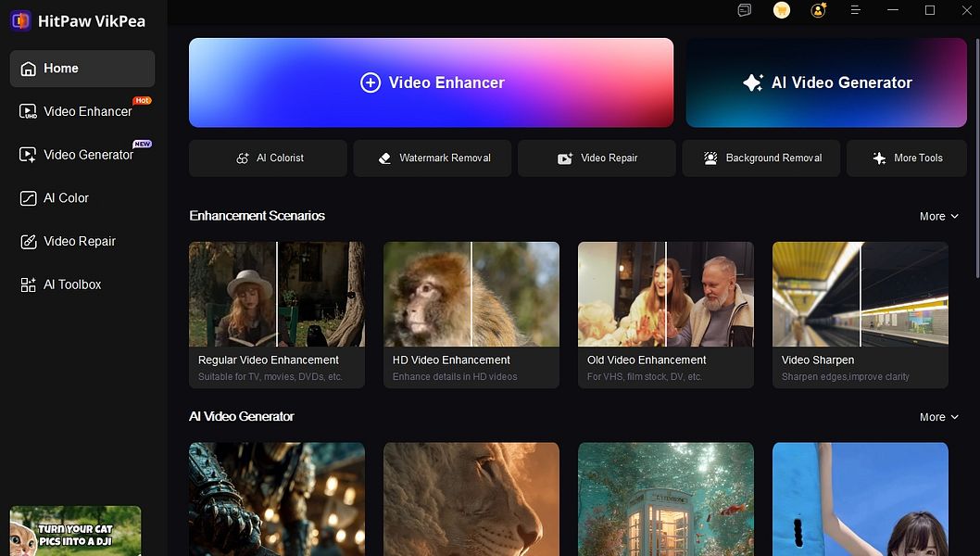The image size is (980, 556).
Task: Launch the Video Repair quick tool
Action: click(597, 158)
